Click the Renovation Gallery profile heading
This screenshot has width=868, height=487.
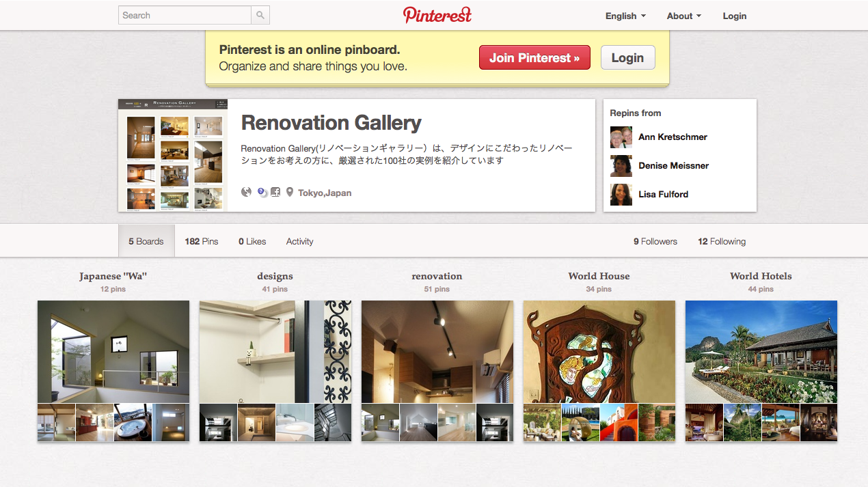331,123
